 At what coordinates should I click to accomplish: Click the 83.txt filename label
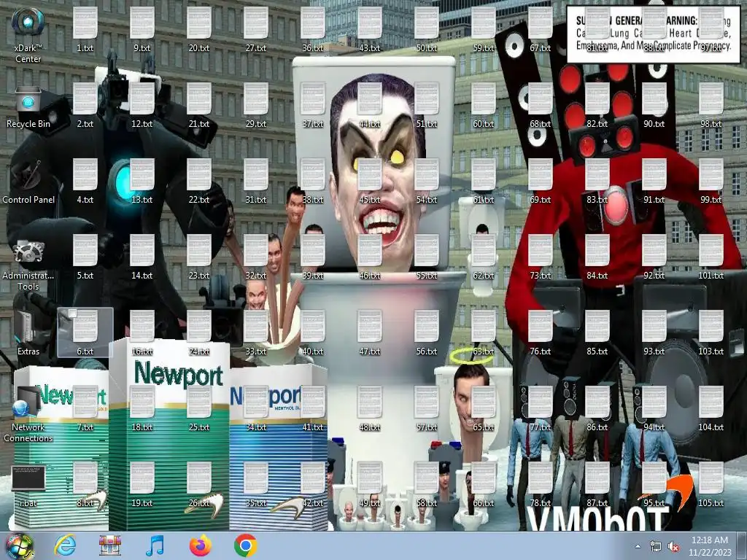(x=597, y=200)
